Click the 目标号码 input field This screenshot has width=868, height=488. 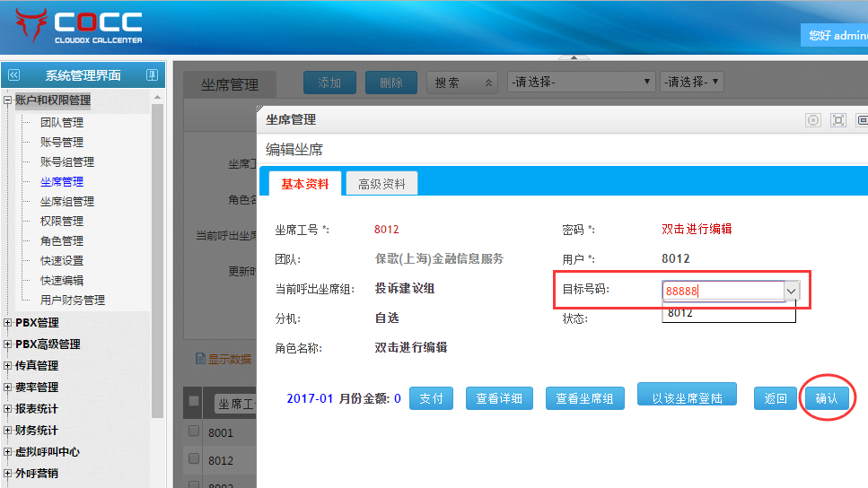click(x=723, y=291)
